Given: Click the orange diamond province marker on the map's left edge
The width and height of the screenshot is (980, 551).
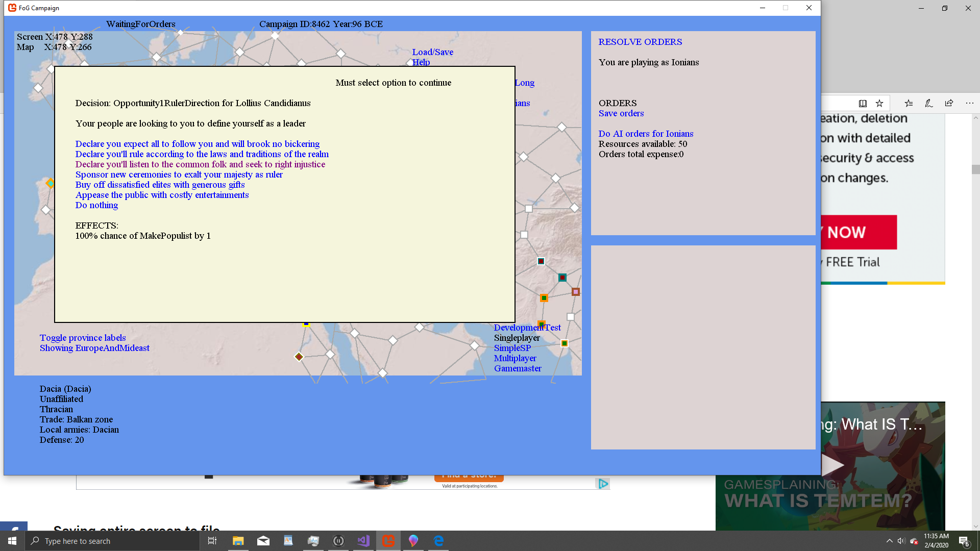Looking at the screenshot, I should tap(50, 183).
